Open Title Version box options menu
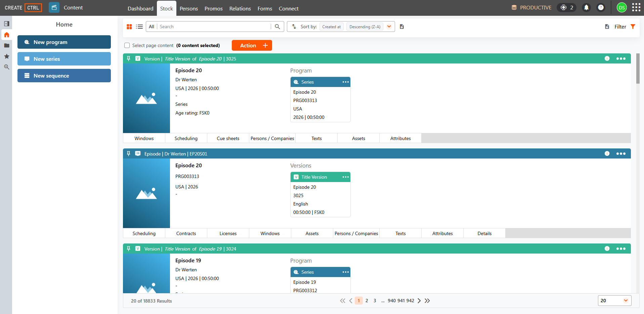The height and width of the screenshot is (314, 644). 346,177
